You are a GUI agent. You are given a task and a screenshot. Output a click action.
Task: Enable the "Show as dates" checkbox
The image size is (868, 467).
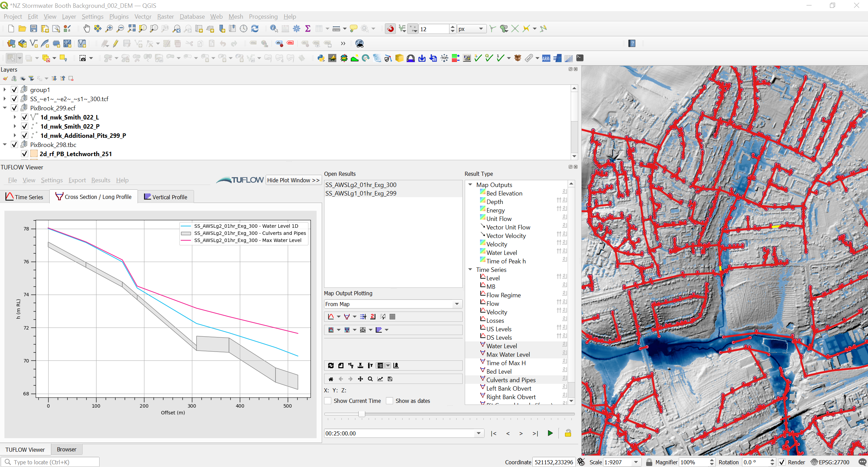(x=389, y=401)
